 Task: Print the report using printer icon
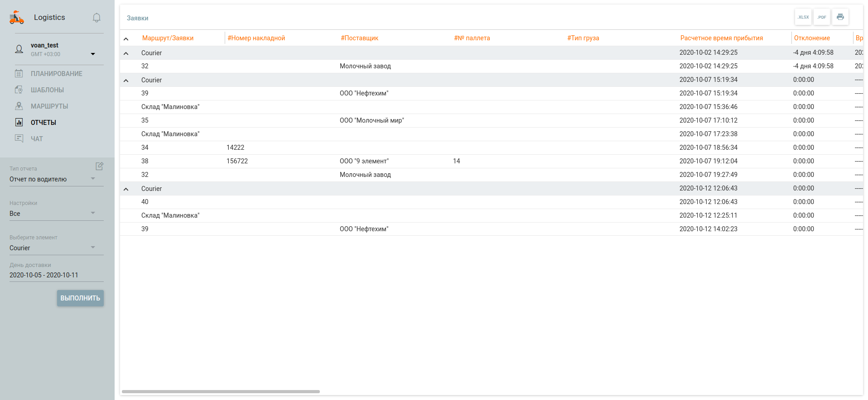click(x=840, y=17)
